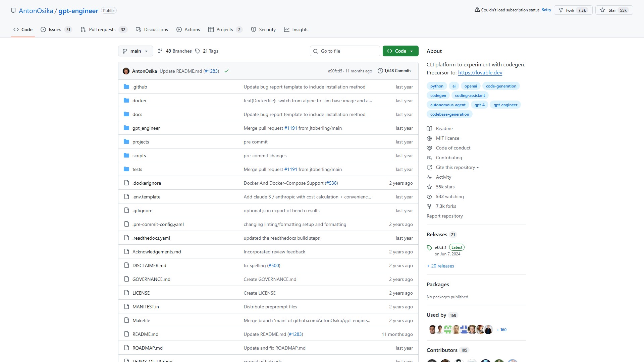Open the README.md file

point(145,334)
